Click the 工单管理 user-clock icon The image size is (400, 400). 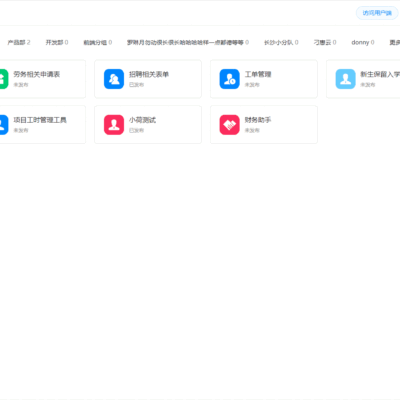pyautogui.click(x=230, y=79)
